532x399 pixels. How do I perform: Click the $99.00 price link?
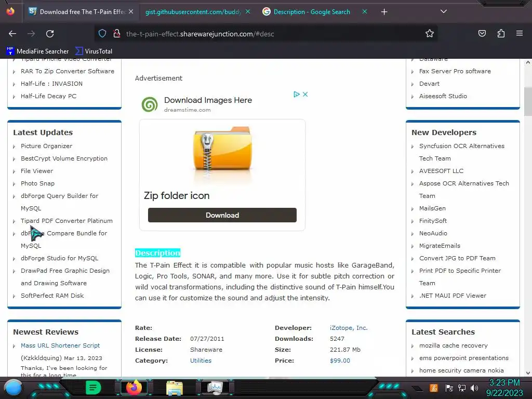click(340, 361)
